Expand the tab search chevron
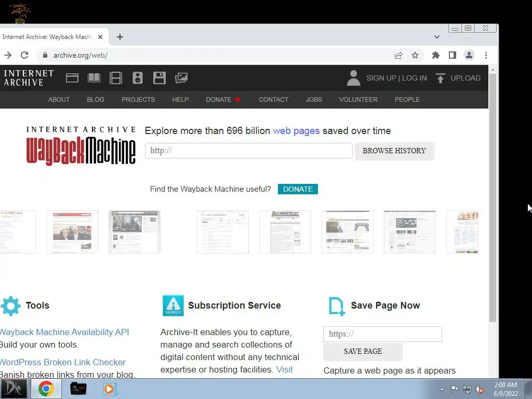The width and height of the screenshot is (532, 399). [x=437, y=37]
